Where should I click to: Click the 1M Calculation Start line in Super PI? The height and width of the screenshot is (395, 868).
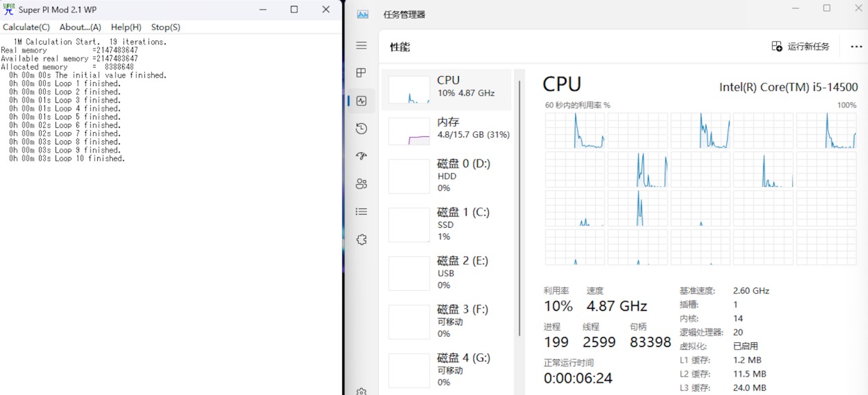[90, 42]
